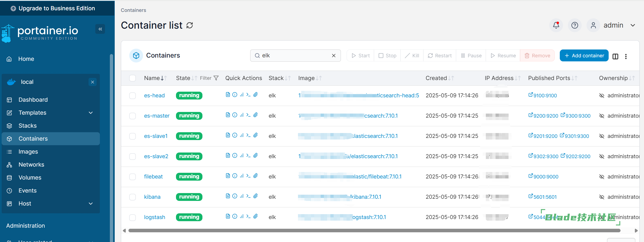Click the Portainer logo
This screenshot has width=644, height=242.
click(40, 33)
